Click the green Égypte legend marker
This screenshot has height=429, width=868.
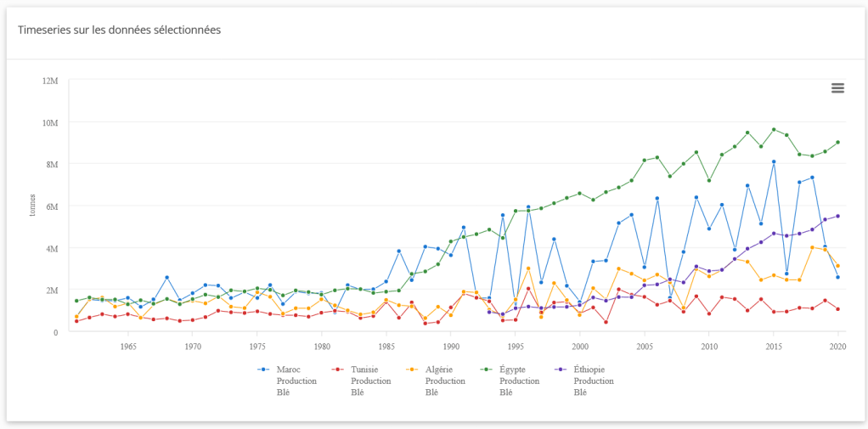[x=487, y=370]
